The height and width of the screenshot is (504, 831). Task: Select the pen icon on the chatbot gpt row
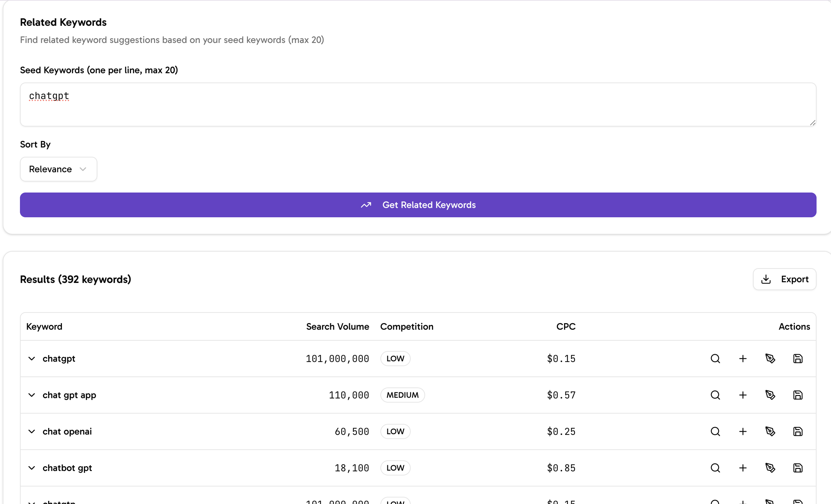[x=771, y=468]
